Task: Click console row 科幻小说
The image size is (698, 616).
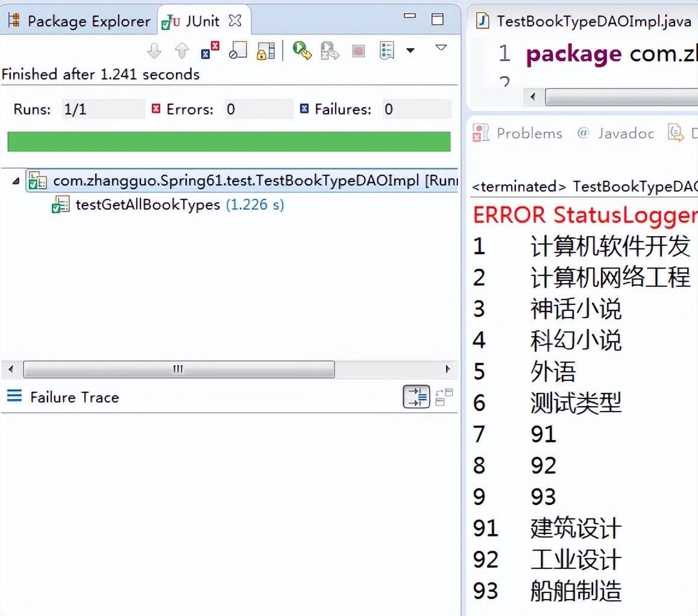Action: click(x=547, y=340)
